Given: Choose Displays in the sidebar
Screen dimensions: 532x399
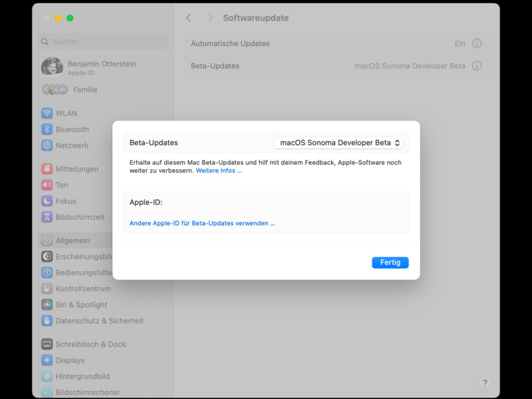Looking at the screenshot, I should pos(70,360).
